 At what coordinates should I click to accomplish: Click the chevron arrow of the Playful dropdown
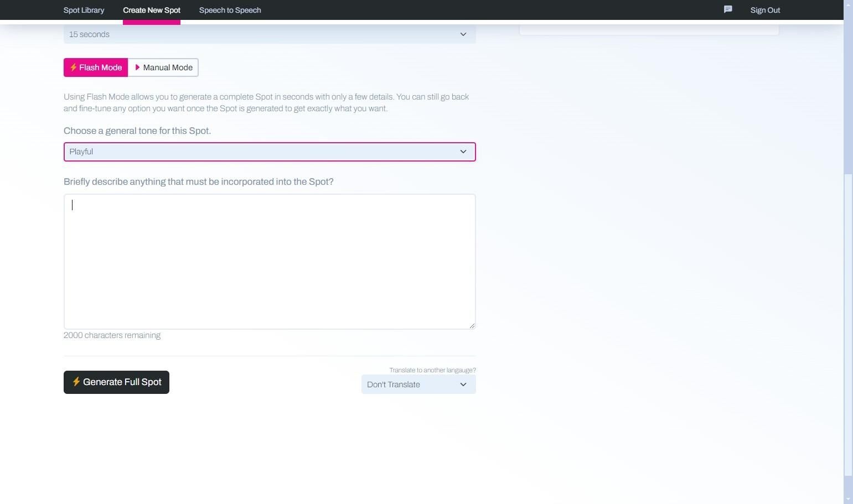463,152
